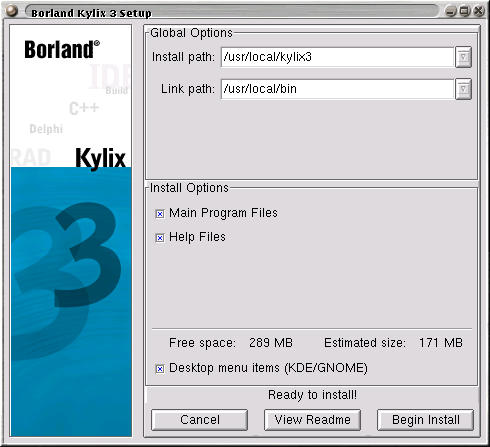Start setup with Begin Install
The width and height of the screenshot is (490, 447).
[426, 420]
